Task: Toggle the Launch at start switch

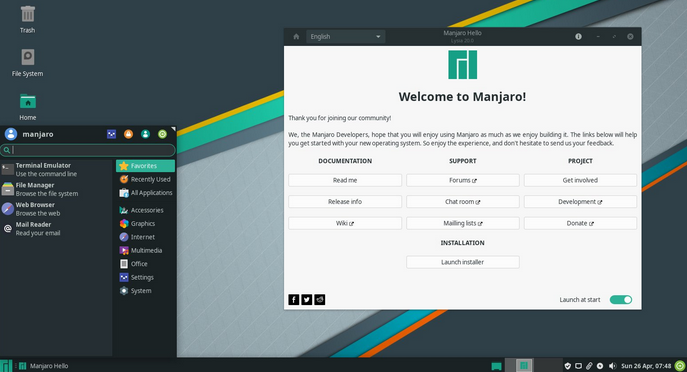Action: [x=621, y=300]
